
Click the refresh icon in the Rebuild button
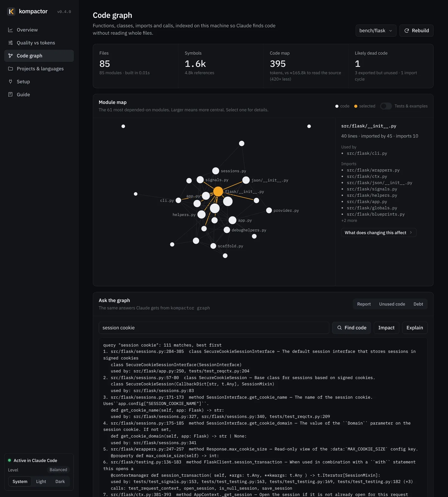tap(407, 31)
